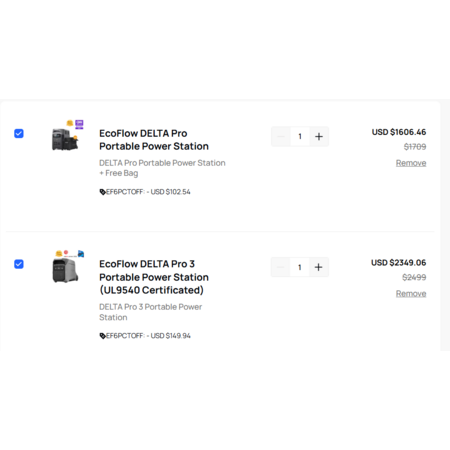Viewport: 450px width, 450px height.
Task: Click the USD $1606.46 price
Action: click(x=399, y=132)
